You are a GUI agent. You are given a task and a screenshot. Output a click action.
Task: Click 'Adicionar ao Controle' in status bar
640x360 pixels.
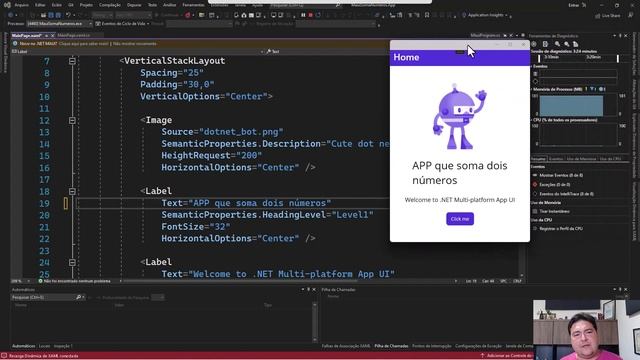pyautogui.click(x=506, y=356)
